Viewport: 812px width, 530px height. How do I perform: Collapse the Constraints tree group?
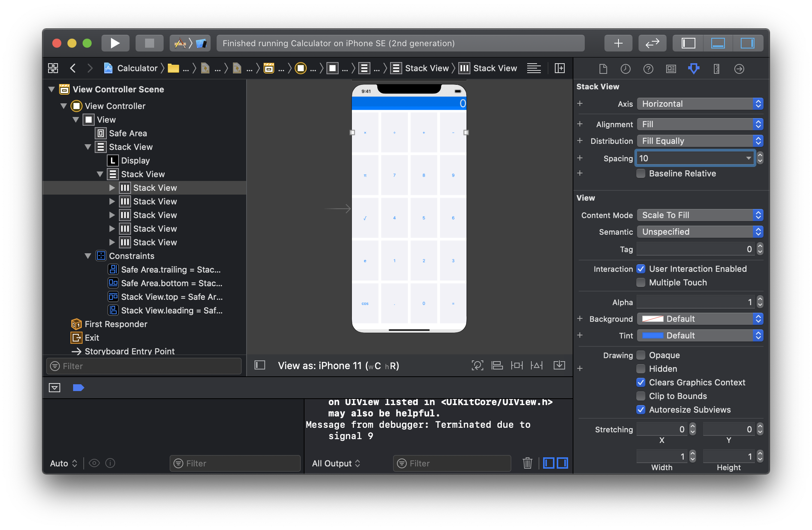88,256
